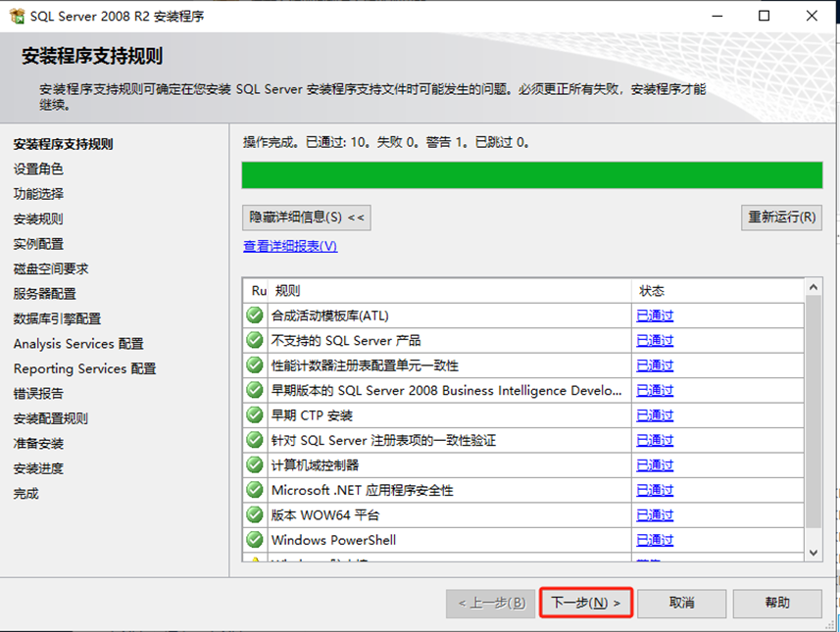The width and height of the screenshot is (840, 632).
Task: Select the 准备安装 step in sidebar
Action: [x=38, y=444]
